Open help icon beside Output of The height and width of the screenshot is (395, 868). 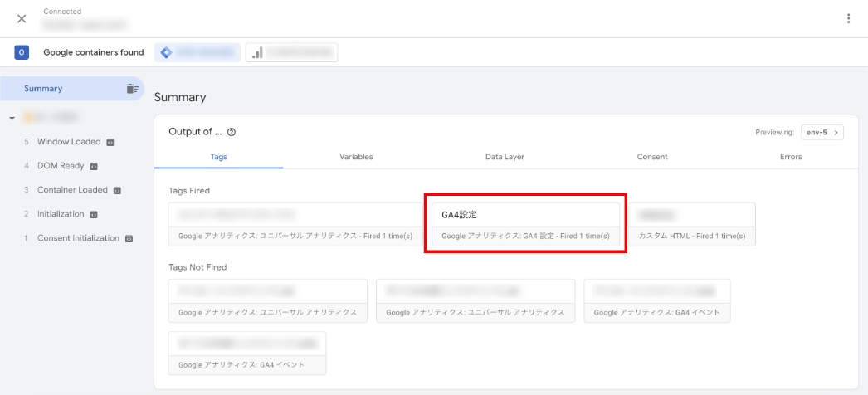click(x=232, y=132)
